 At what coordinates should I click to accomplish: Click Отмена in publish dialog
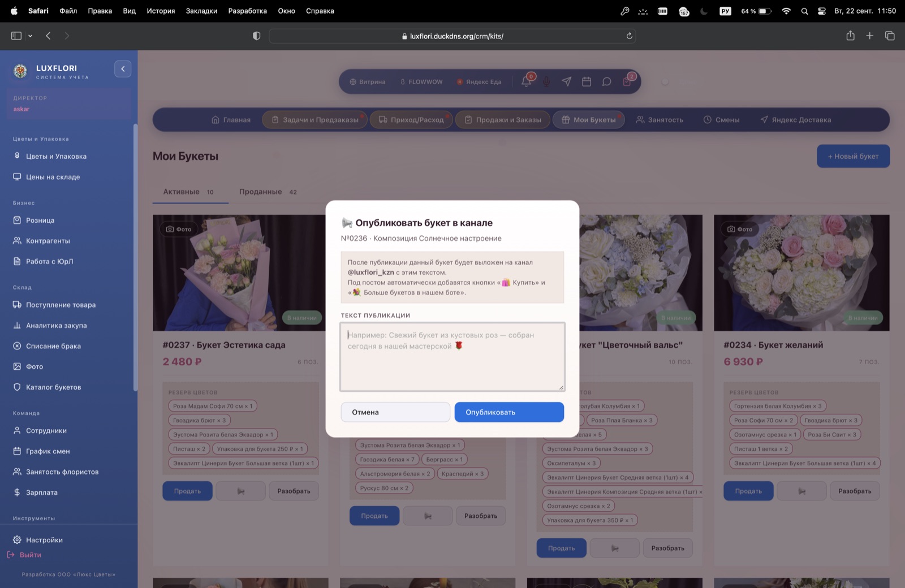pos(395,412)
